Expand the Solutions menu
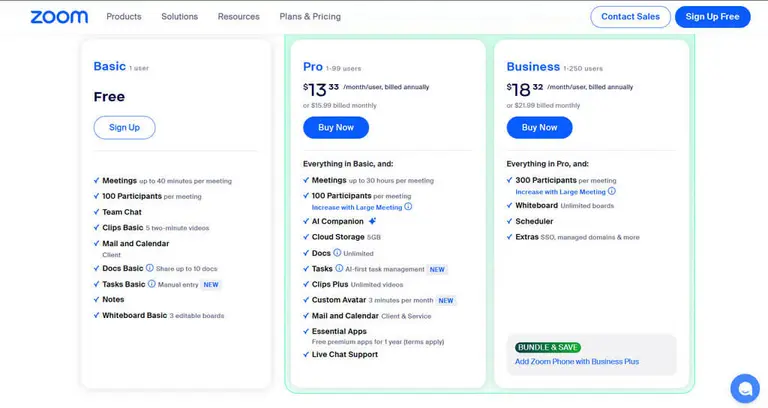Image resolution: width=768 pixels, height=408 pixels. coord(180,17)
